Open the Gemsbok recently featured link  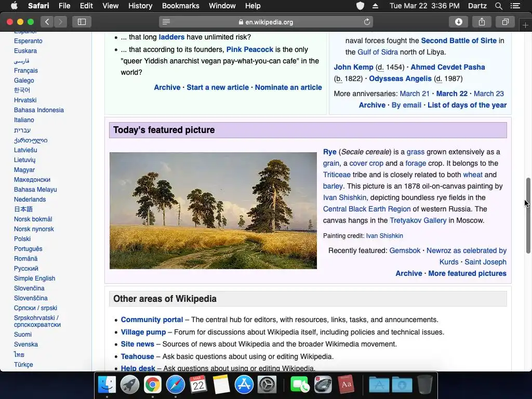(405, 250)
